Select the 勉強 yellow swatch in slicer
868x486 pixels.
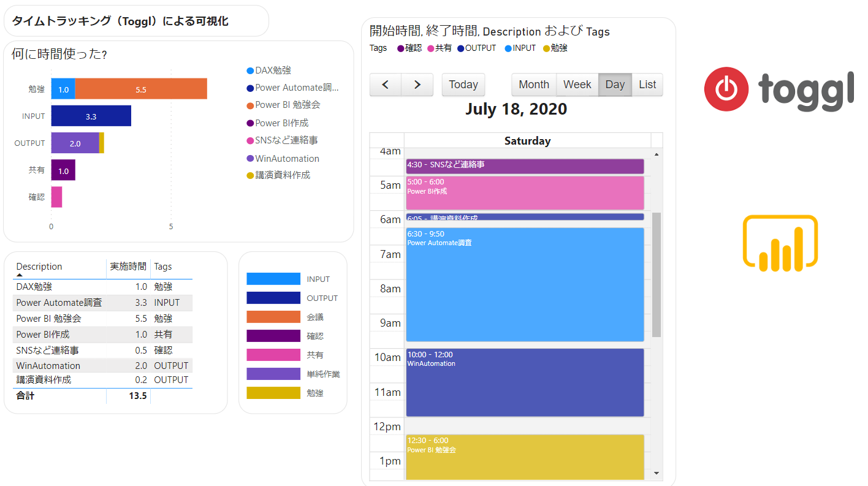[x=273, y=393]
